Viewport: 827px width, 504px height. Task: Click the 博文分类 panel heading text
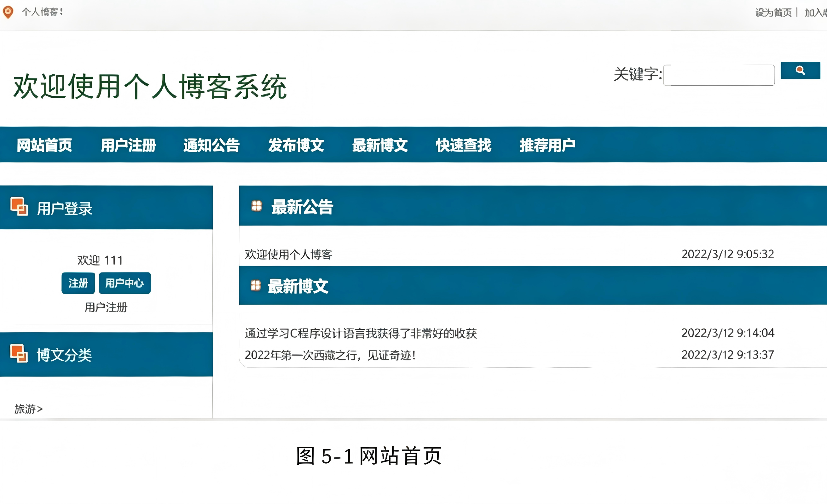coord(64,355)
